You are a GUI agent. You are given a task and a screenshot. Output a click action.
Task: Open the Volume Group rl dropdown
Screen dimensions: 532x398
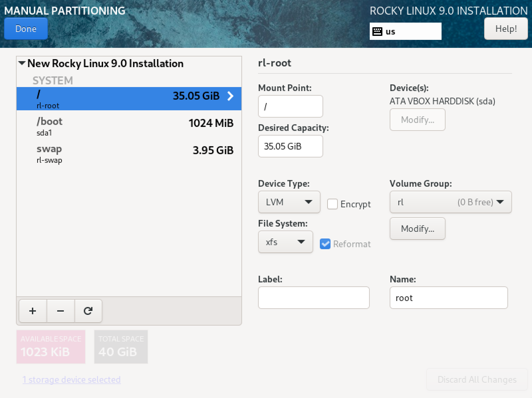point(451,202)
